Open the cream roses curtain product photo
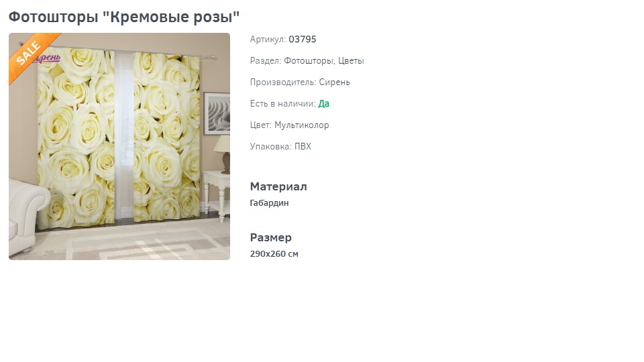 pos(119,147)
